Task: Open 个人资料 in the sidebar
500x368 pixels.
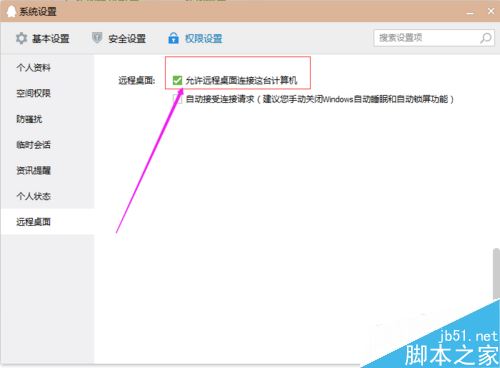Action: pos(47,68)
